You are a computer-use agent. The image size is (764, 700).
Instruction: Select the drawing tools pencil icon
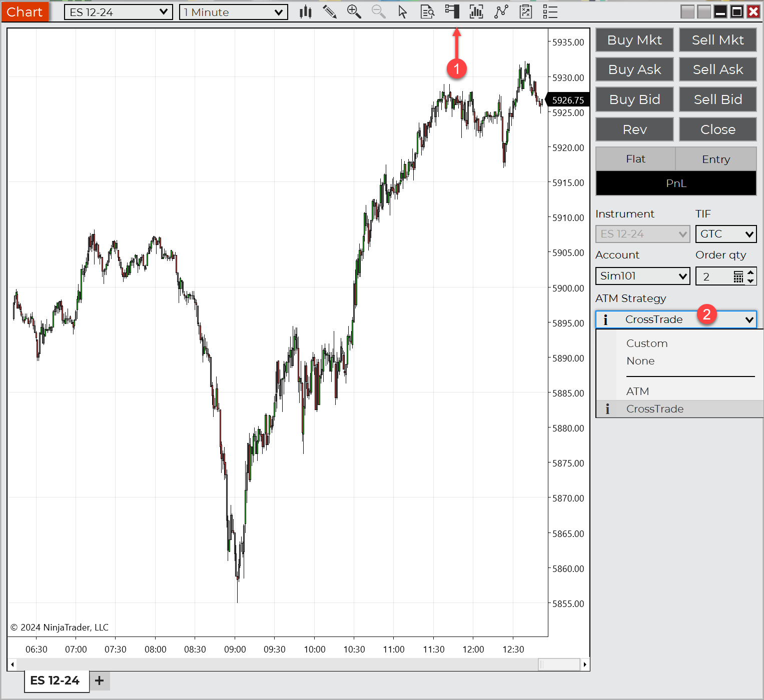[329, 12]
